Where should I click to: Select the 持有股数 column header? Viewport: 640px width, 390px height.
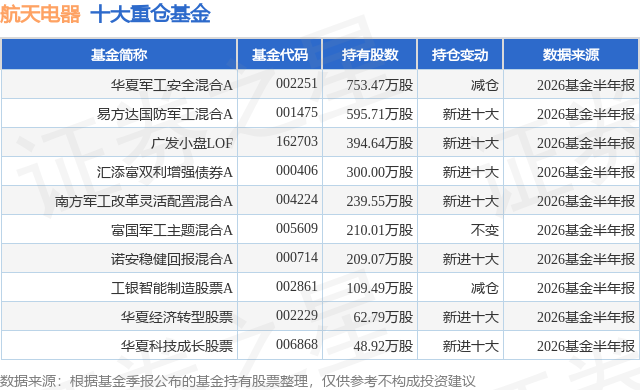pos(370,55)
